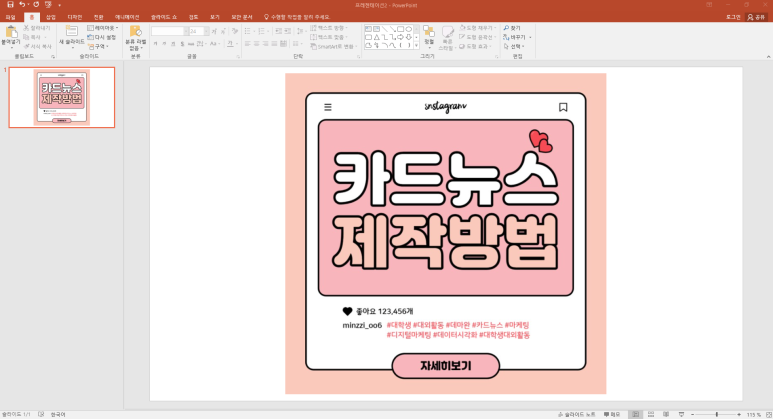Adjust the zoom slider in the status bar
Image resolution: width=773 pixels, height=419 pixels.
pyautogui.click(x=716, y=415)
